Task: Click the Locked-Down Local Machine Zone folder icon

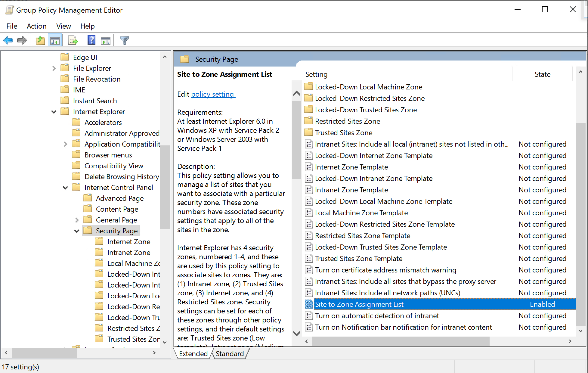Action: (308, 87)
